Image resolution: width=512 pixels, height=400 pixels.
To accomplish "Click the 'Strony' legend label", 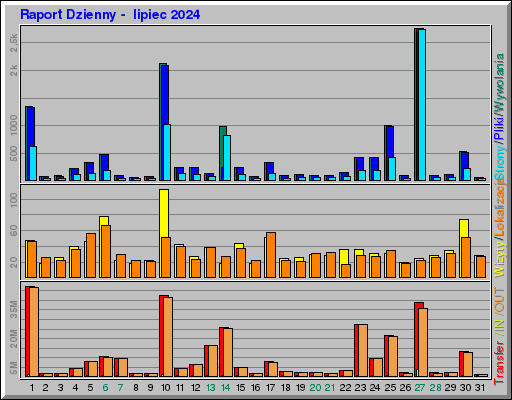I will tap(499, 164).
